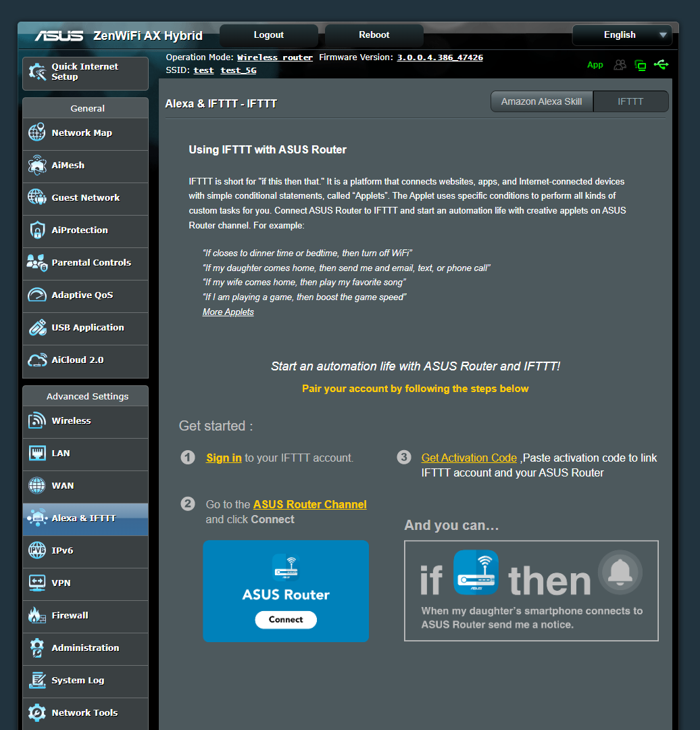Open the English language dropdown

tap(621, 34)
